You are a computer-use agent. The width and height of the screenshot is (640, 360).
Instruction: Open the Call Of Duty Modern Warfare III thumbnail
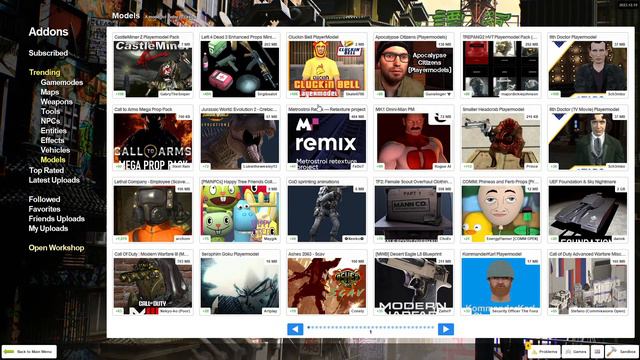tap(153, 286)
